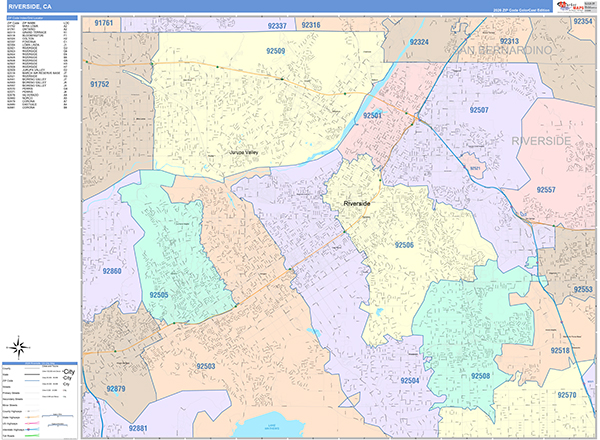Click the blue ZIP Code boundary legend line
The image size is (600, 440).
(32, 380)
